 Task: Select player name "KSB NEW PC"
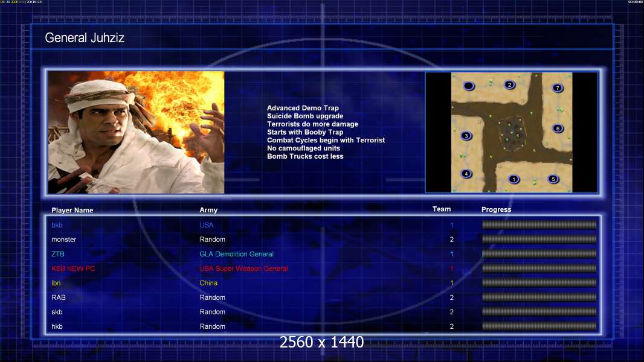[x=73, y=268]
